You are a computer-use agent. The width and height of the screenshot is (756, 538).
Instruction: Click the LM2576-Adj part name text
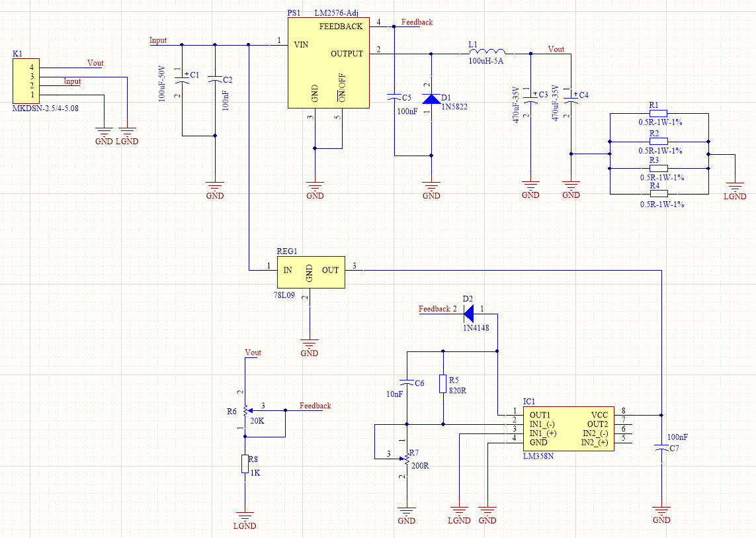337,13
